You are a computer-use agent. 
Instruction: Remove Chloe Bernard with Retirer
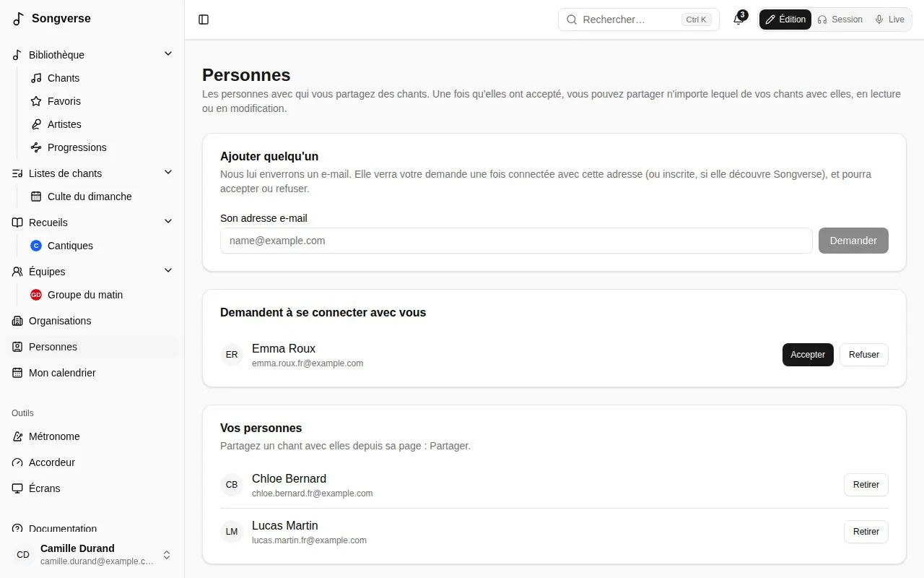tap(866, 485)
